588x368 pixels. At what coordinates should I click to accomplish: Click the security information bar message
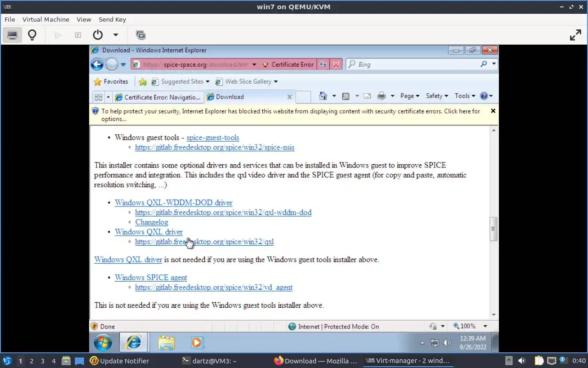[290, 115]
